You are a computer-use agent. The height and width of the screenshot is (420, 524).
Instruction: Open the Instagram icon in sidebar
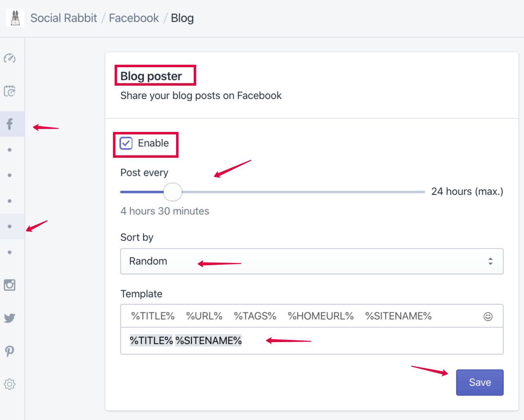(10, 285)
